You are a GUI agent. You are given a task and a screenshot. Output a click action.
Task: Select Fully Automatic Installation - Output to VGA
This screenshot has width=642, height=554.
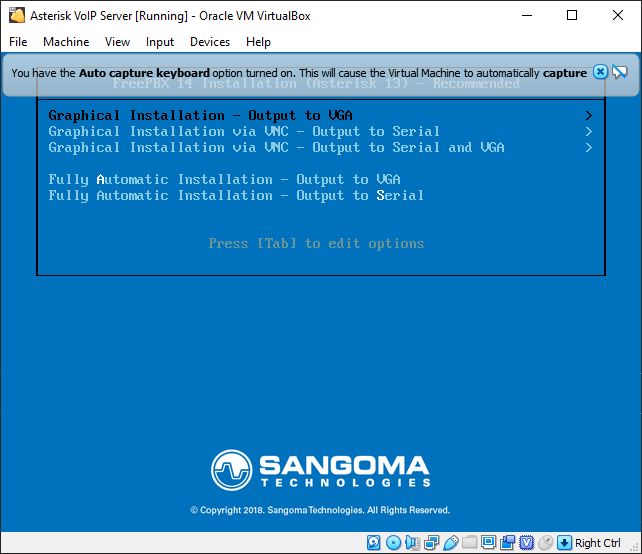(x=224, y=179)
